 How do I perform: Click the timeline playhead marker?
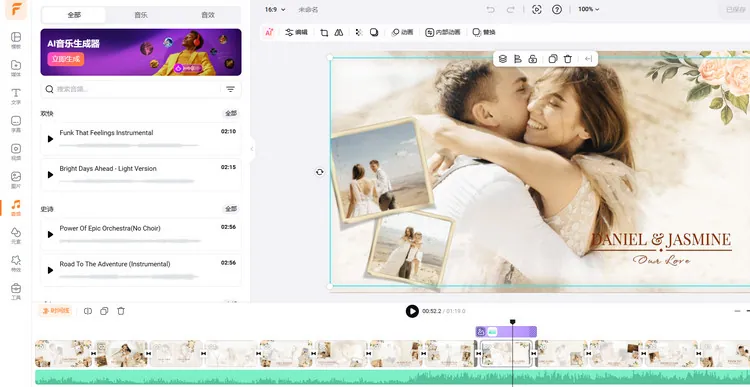[512, 322]
